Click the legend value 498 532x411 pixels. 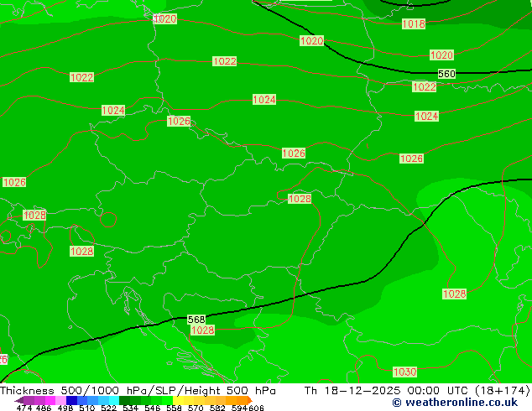65,408
